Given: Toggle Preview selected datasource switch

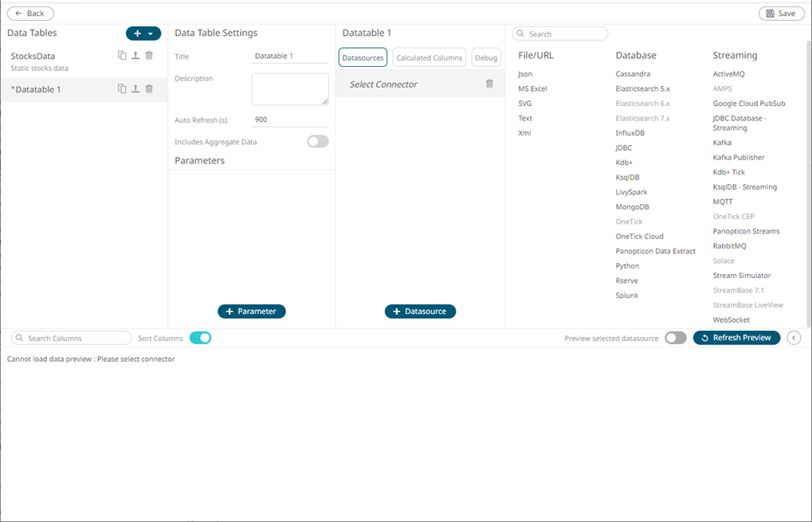Looking at the screenshot, I should pyautogui.click(x=675, y=338).
